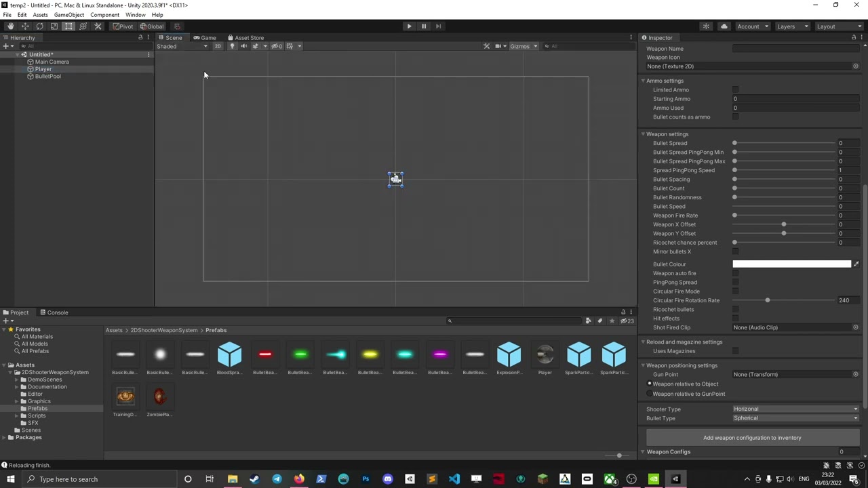Switch to the Game tab
Image resolution: width=868 pixels, height=488 pixels.
pyautogui.click(x=205, y=38)
